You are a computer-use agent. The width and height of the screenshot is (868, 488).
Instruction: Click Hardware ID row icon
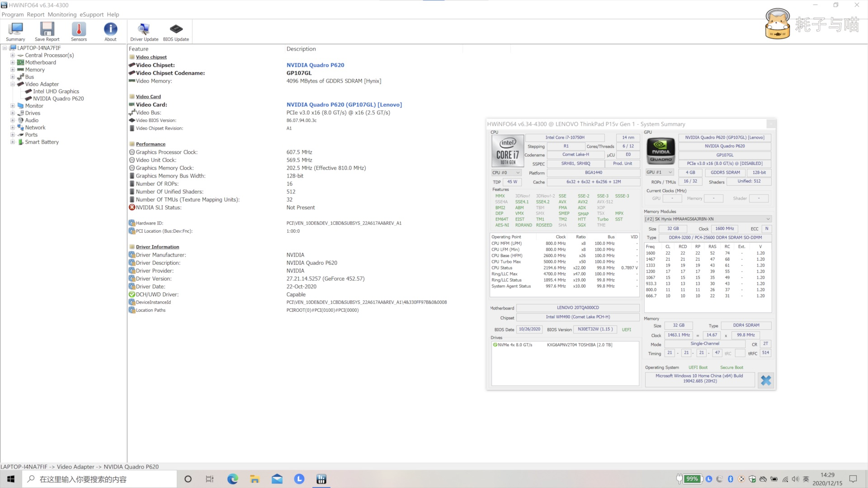click(132, 223)
